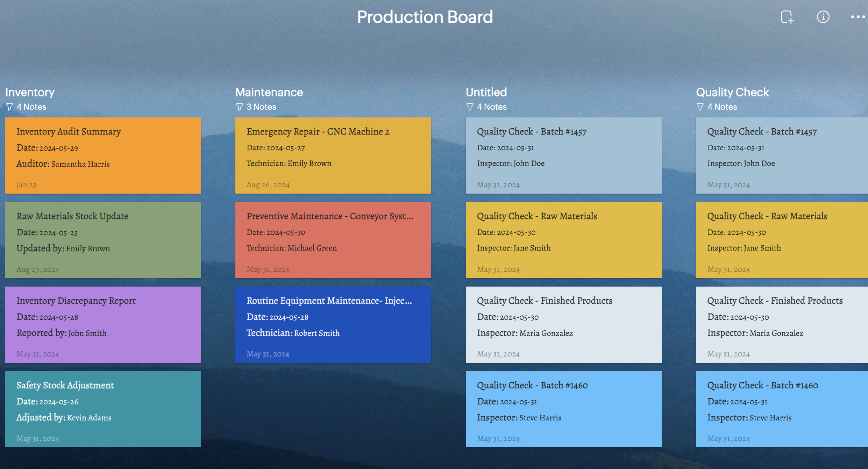Open the three-dot more options menu
This screenshot has height=469, width=868.
[x=858, y=17]
